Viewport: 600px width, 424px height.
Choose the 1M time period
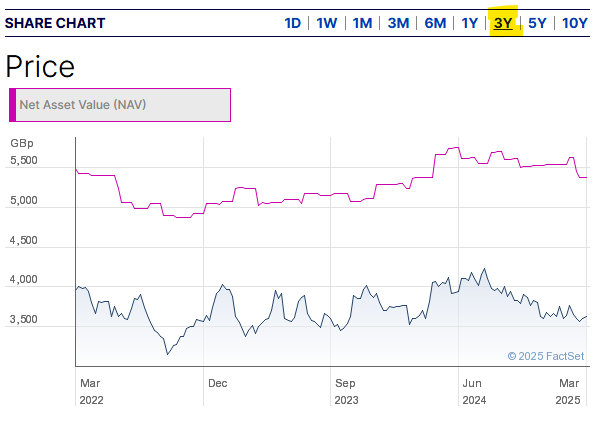362,23
